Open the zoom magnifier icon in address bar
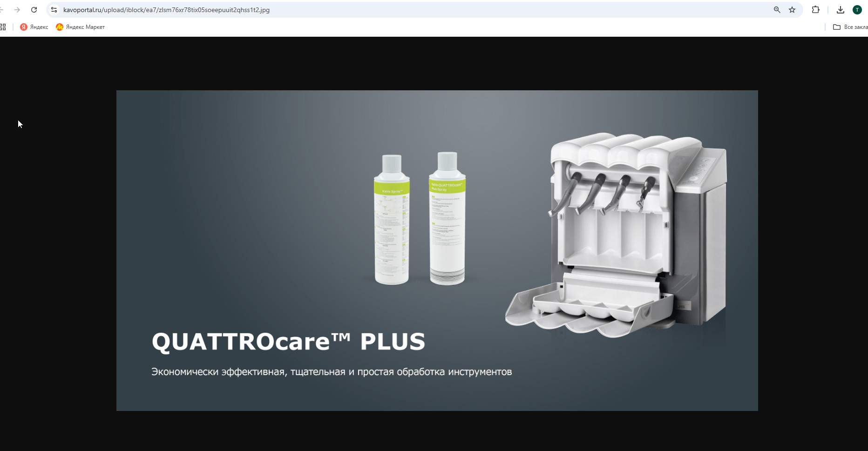This screenshot has height=451, width=868. 777,10
